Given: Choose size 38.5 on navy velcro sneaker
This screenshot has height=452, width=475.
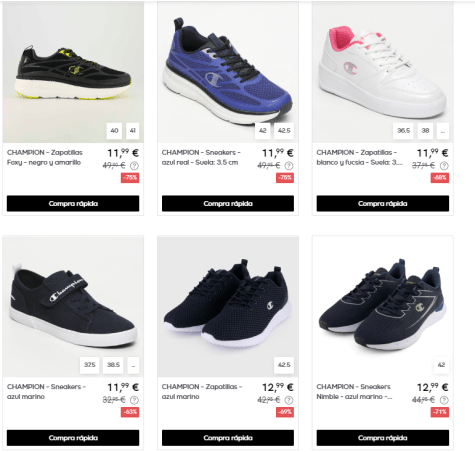Looking at the screenshot, I should (113, 365).
